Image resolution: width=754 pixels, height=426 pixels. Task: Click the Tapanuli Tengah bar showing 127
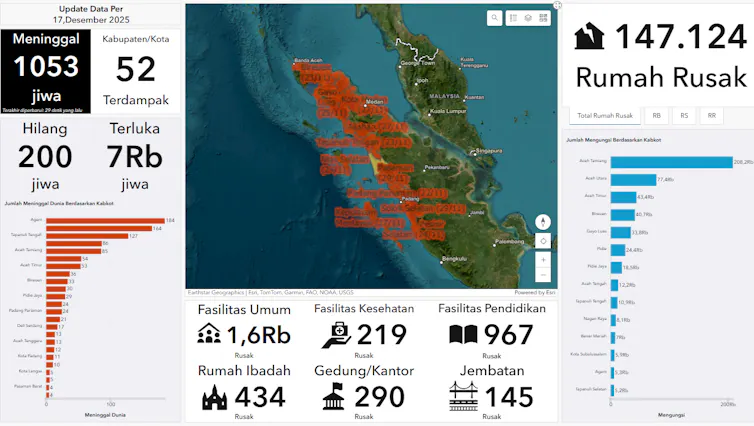[x=87, y=236]
